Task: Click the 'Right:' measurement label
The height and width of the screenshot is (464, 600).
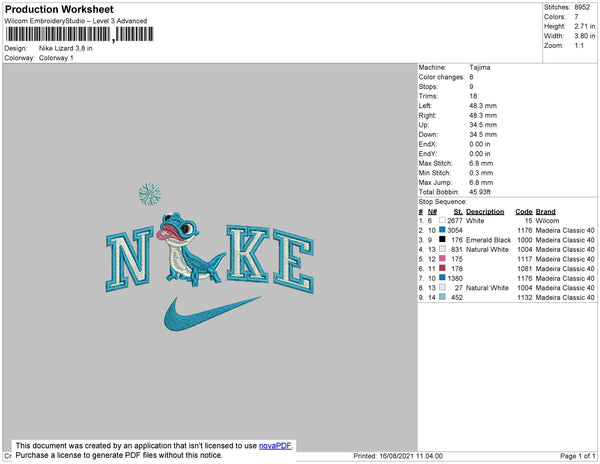Action: [x=427, y=115]
